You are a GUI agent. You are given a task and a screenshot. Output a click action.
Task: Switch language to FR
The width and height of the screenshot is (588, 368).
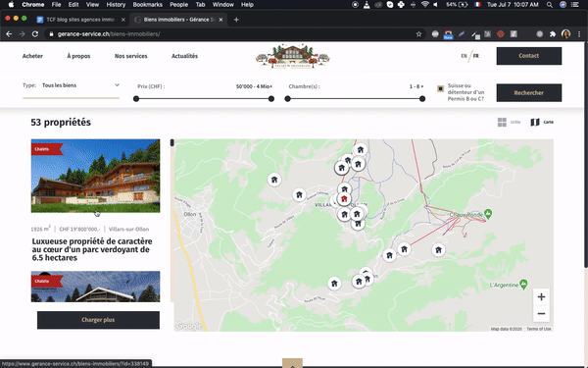coord(476,56)
